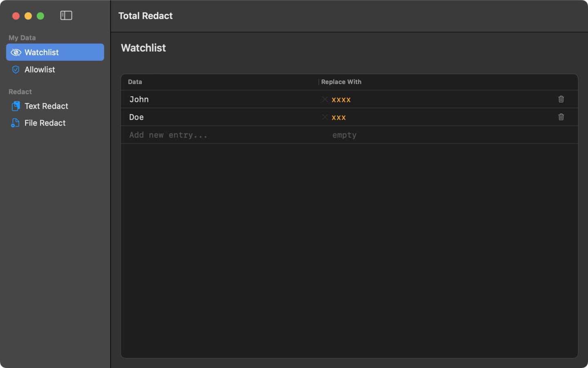
Task: Click the Text Redact document icon
Action: (16, 106)
